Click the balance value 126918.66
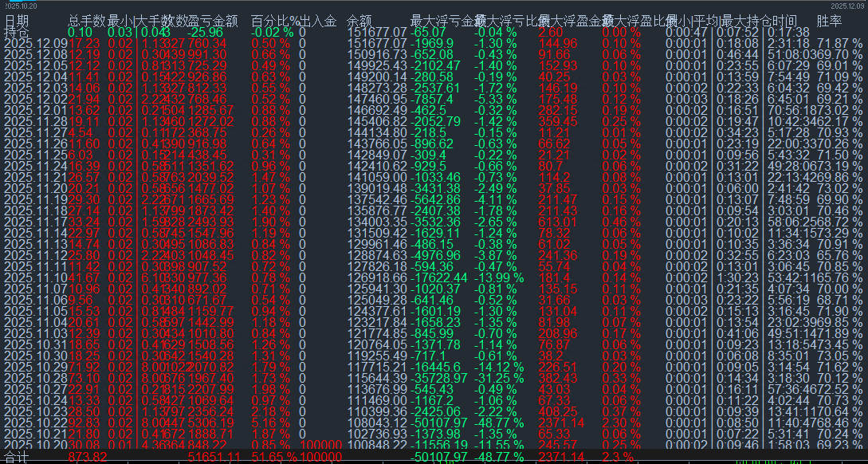Viewport: 868px width, 464px height. click(x=376, y=277)
